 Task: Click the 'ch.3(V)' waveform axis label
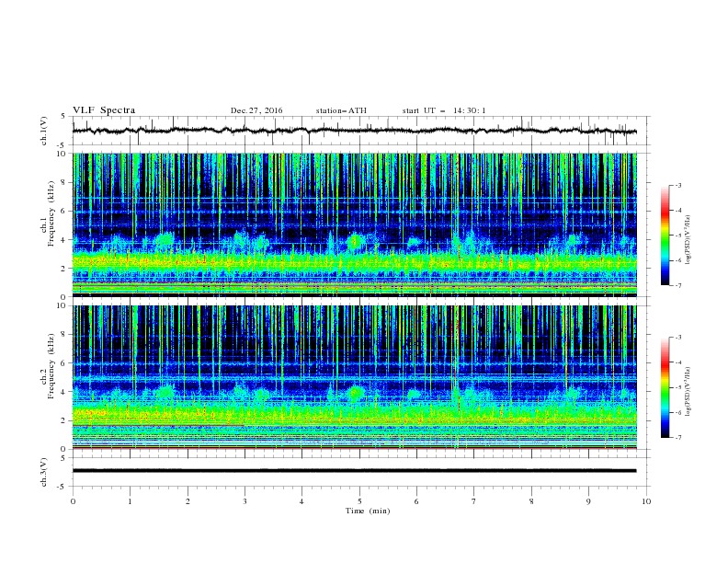click(44, 472)
